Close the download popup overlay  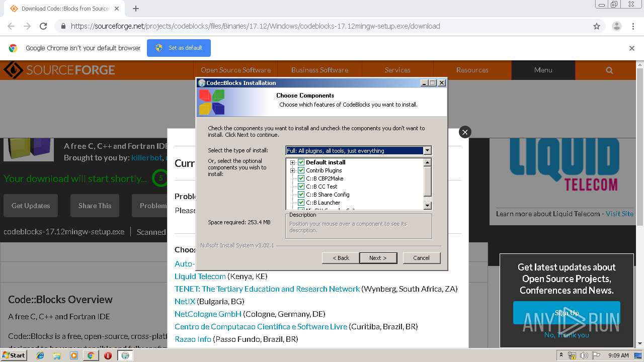pos(465,132)
